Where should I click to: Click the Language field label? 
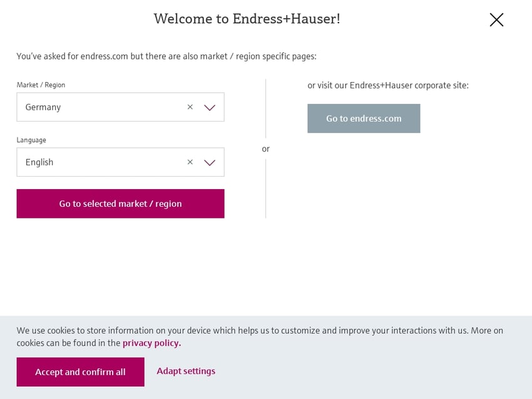(x=31, y=140)
